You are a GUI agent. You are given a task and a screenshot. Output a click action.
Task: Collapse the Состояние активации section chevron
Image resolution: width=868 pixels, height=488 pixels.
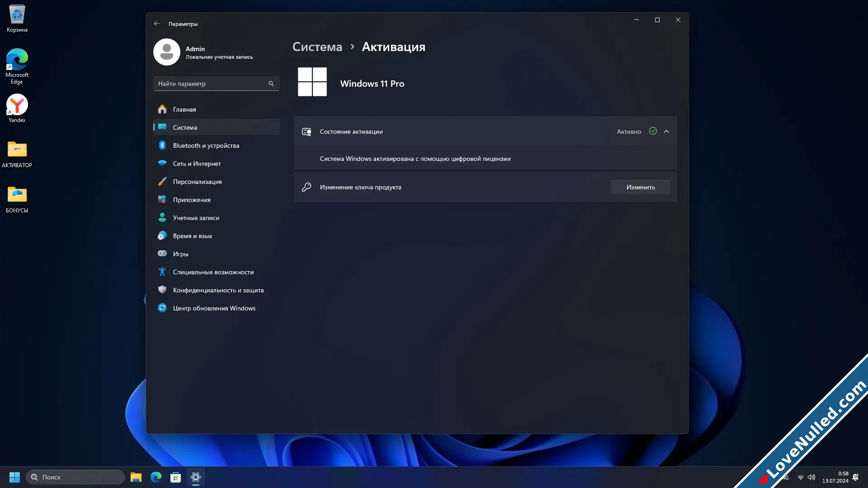666,131
